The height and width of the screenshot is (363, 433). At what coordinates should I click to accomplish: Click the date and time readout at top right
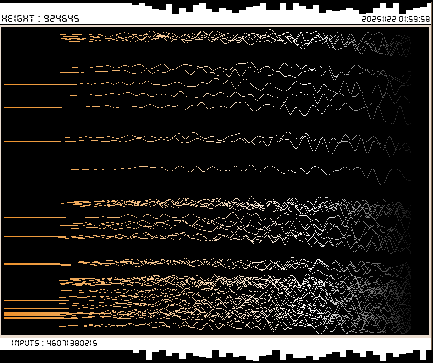396,19
